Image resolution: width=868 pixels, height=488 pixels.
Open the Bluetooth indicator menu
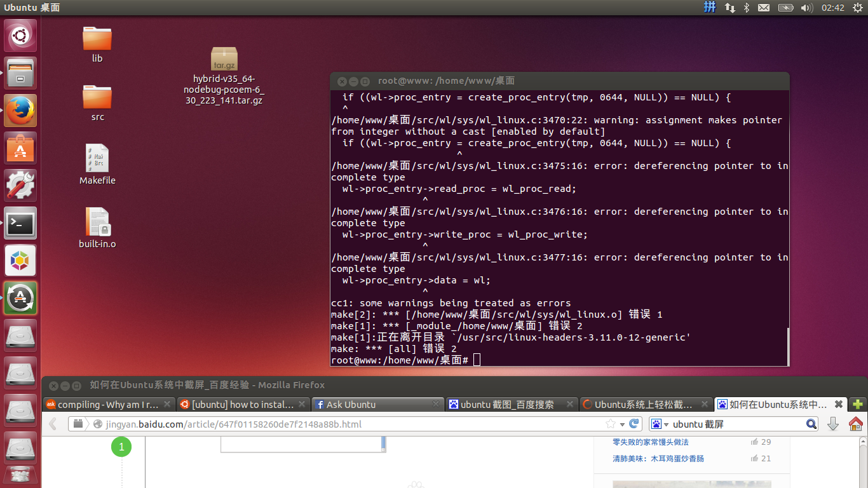click(747, 8)
